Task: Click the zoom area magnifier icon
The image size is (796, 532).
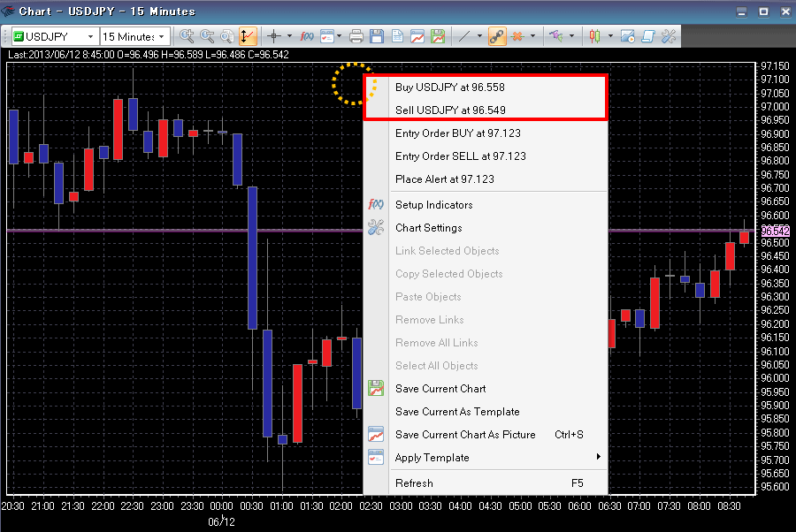Action: (x=227, y=36)
